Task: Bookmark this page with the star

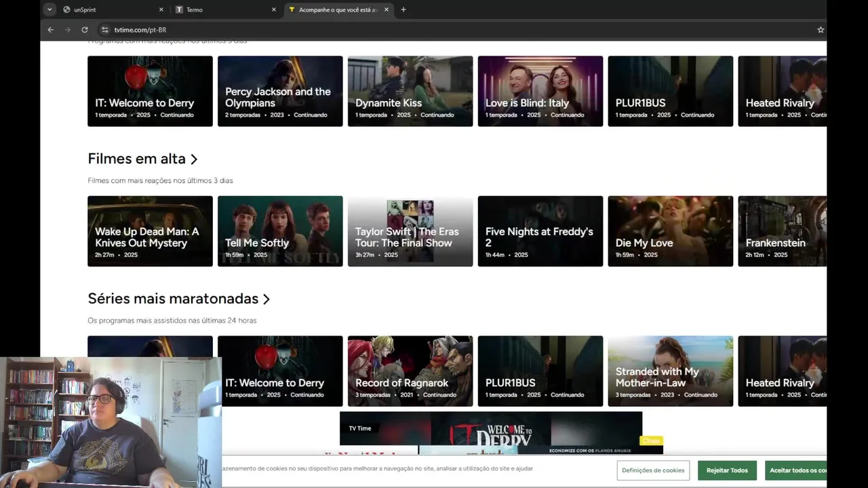Action: tap(821, 30)
